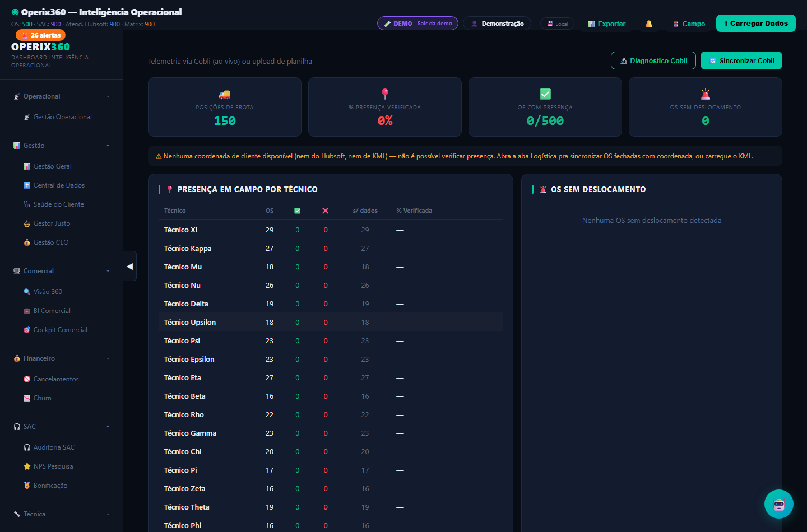Click the Sair da demo link
Screen dimensions: 807x532
point(434,24)
